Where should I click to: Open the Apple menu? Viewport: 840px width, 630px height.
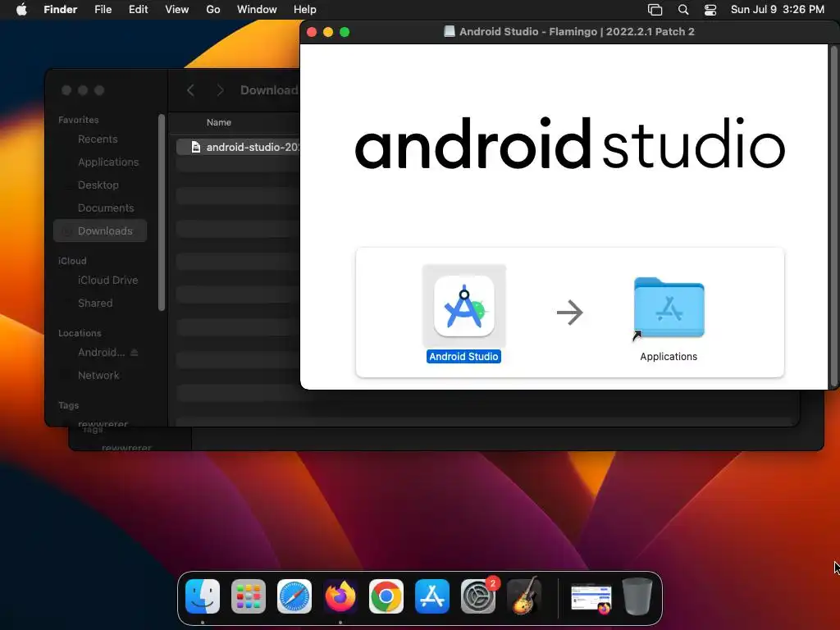point(21,9)
